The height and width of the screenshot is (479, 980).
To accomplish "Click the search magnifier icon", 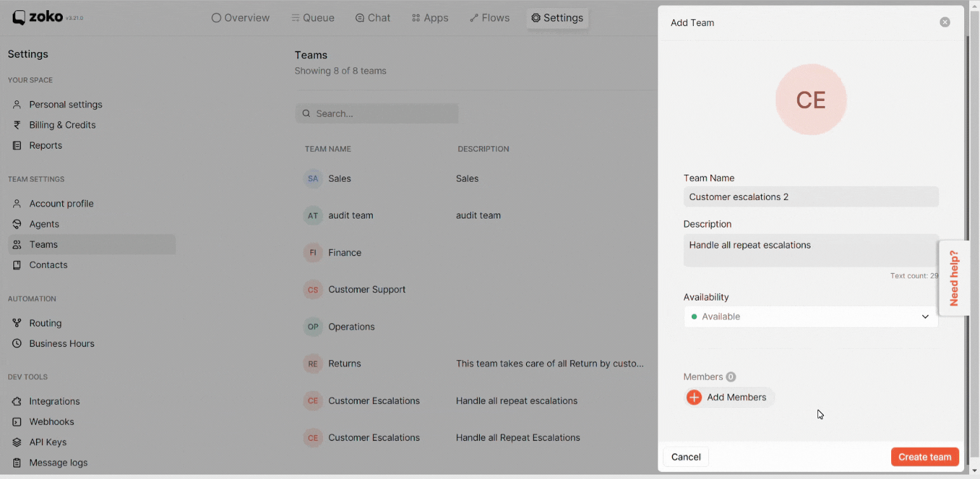I will pos(306,113).
